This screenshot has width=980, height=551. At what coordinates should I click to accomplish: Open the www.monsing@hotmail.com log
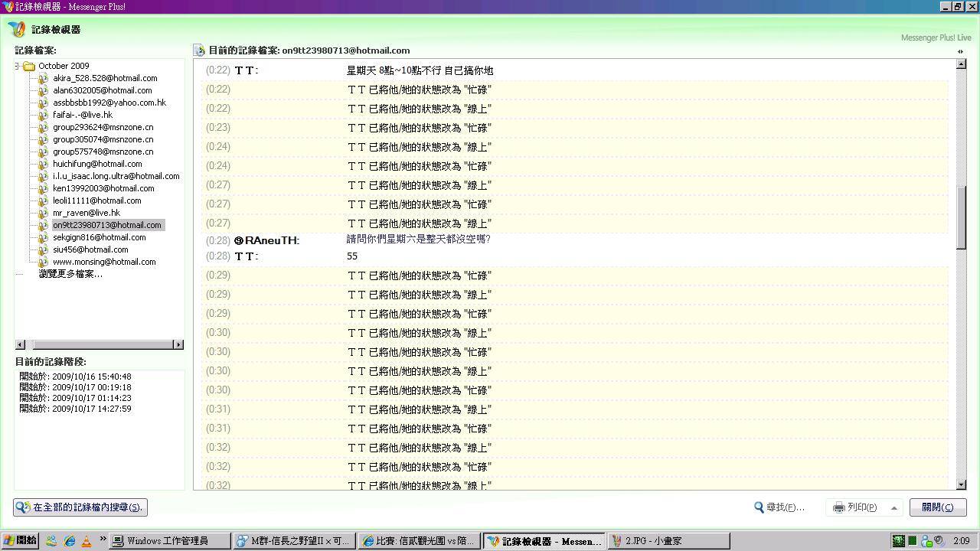[x=104, y=262]
